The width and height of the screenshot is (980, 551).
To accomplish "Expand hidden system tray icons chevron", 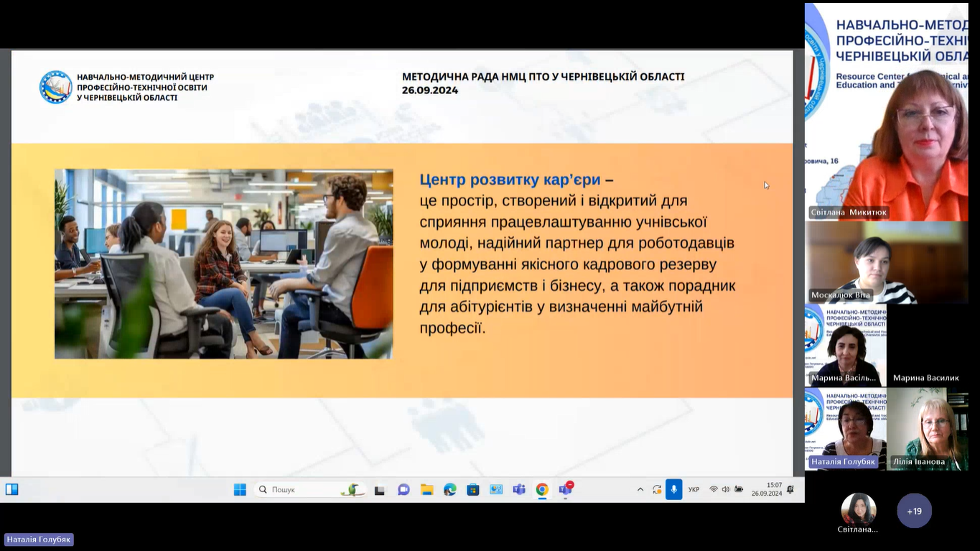I will [640, 490].
